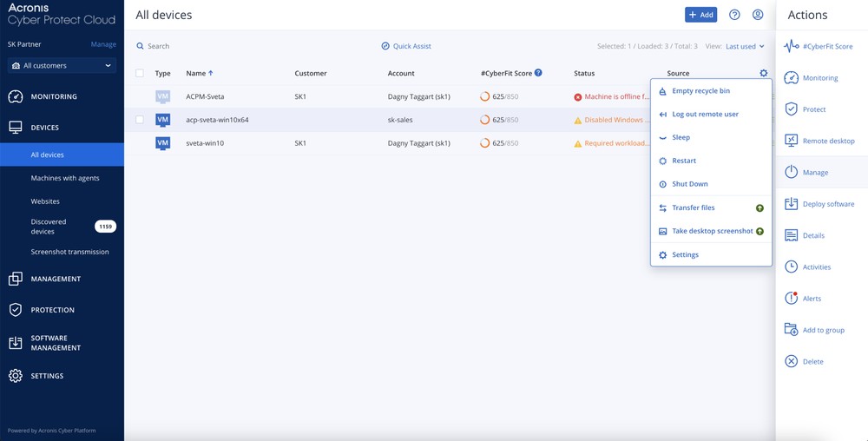The height and width of the screenshot is (441, 868).
Task: Open the Alerts icon with red dot
Action: pos(792,299)
